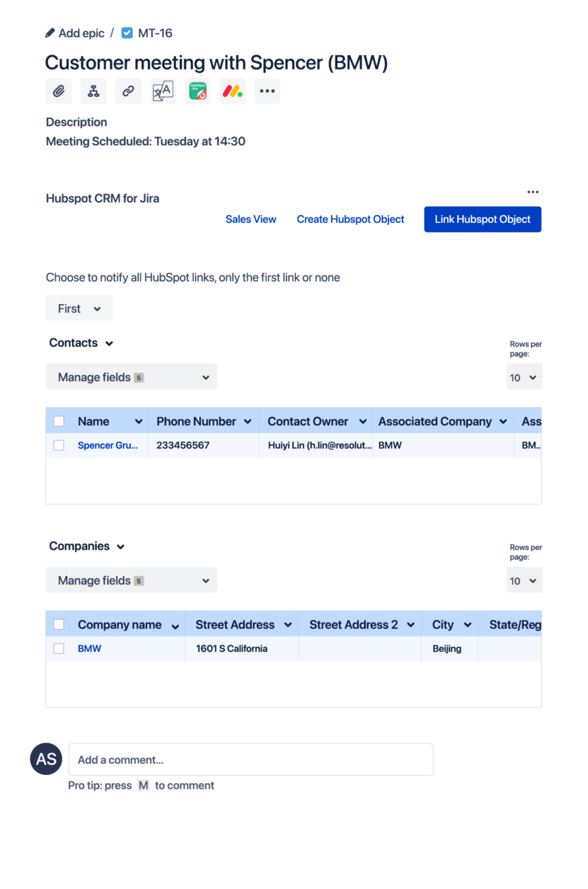The height and width of the screenshot is (889, 588).
Task: Open the Monday.com integration icon
Action: click(232, 91)
